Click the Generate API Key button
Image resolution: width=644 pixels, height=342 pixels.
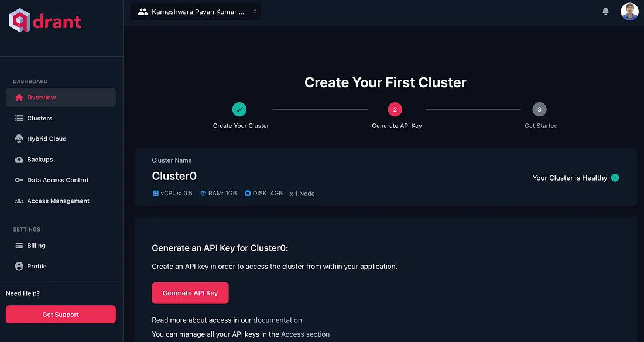tap(190, 293)
